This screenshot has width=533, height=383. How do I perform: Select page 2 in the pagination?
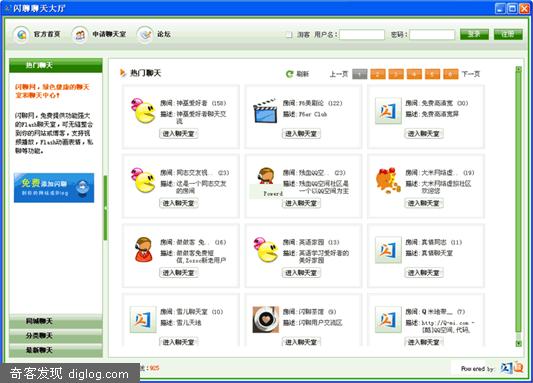coord(378,74)
